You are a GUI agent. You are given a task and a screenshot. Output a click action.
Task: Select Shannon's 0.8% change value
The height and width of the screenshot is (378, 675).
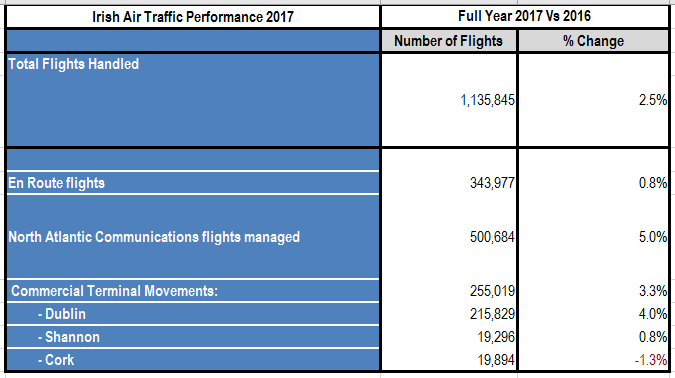point(653,337)
